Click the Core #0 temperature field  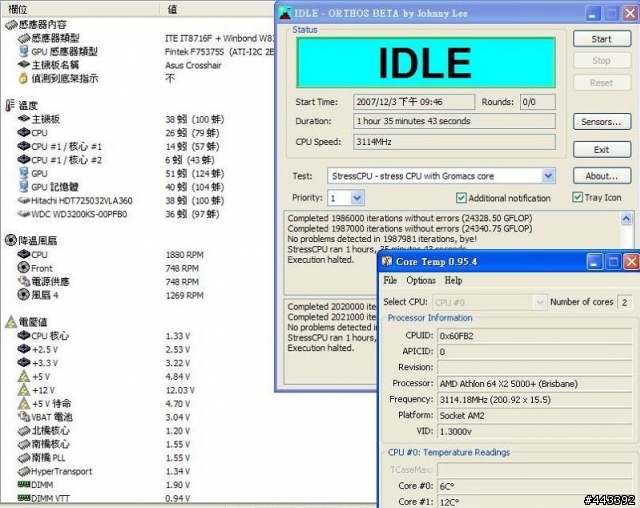[535, 486]
